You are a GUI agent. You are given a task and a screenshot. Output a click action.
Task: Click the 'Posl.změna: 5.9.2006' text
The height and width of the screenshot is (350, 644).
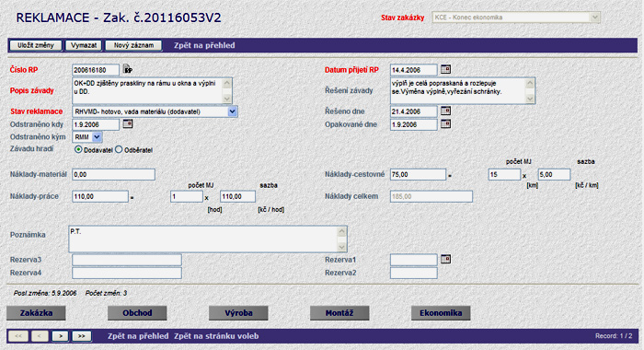(x=45, y=293)
